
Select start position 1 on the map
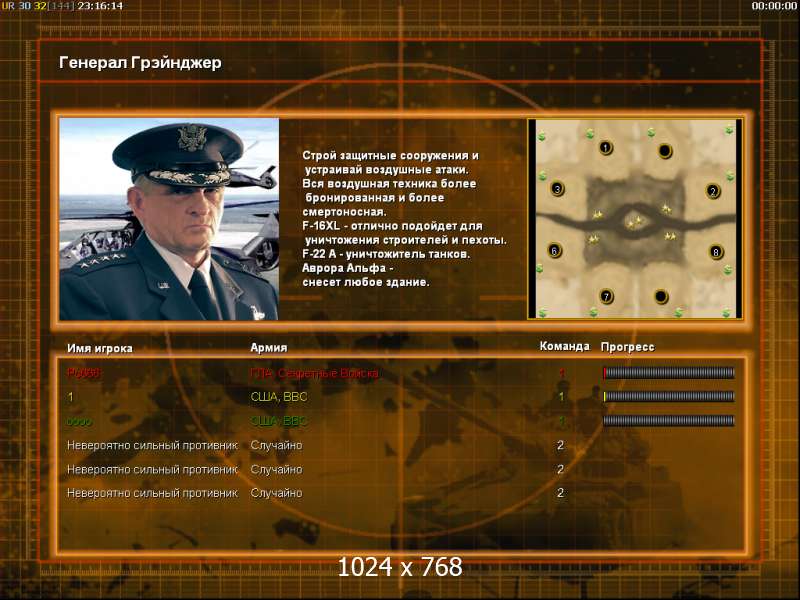606,147
